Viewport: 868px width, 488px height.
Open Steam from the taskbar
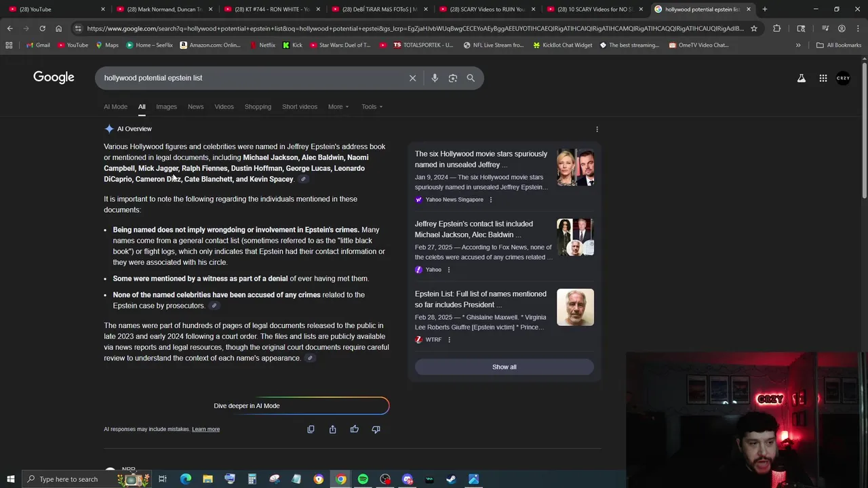tap(451, 479)
